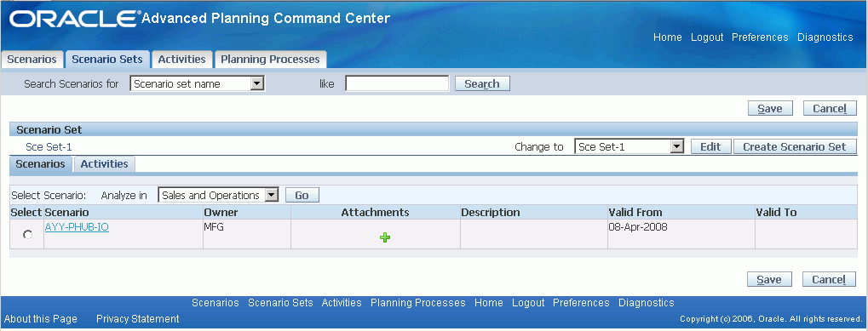The image size is (868, 331).
Task: Click the bottom Cancel button
Action: pyautogui.click(x=830, y=280)
